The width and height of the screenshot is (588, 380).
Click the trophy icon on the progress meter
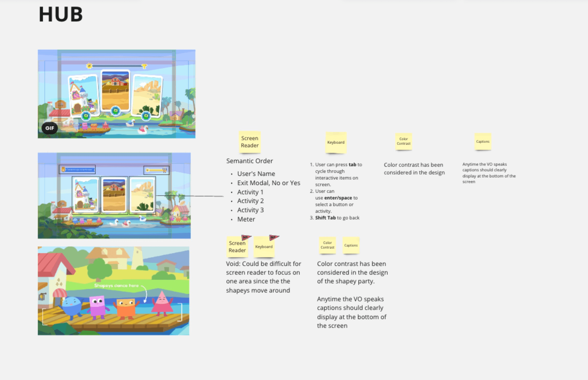(144, 66)
